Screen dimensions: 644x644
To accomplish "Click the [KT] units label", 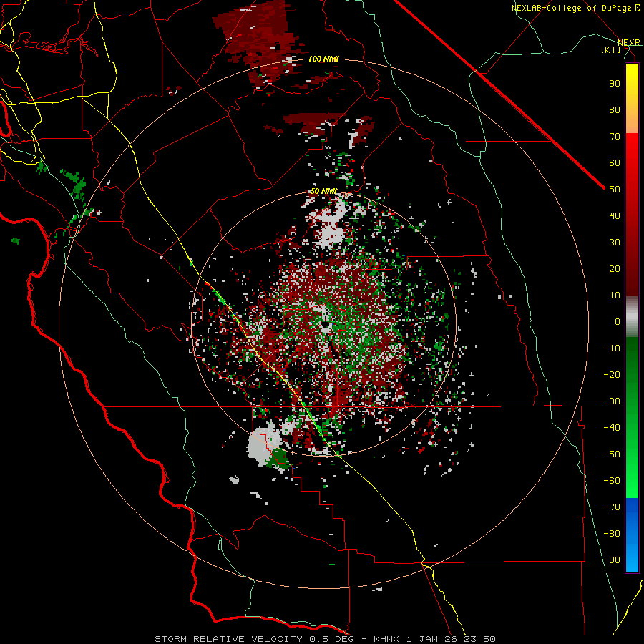I will click(x=611, y=49).
